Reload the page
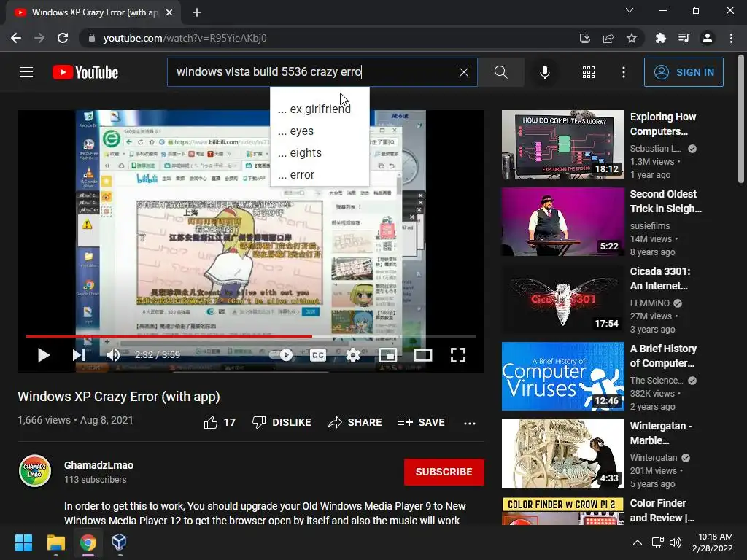Image resolution: width=747 pixels, height=560 pixels. point(63,38)
